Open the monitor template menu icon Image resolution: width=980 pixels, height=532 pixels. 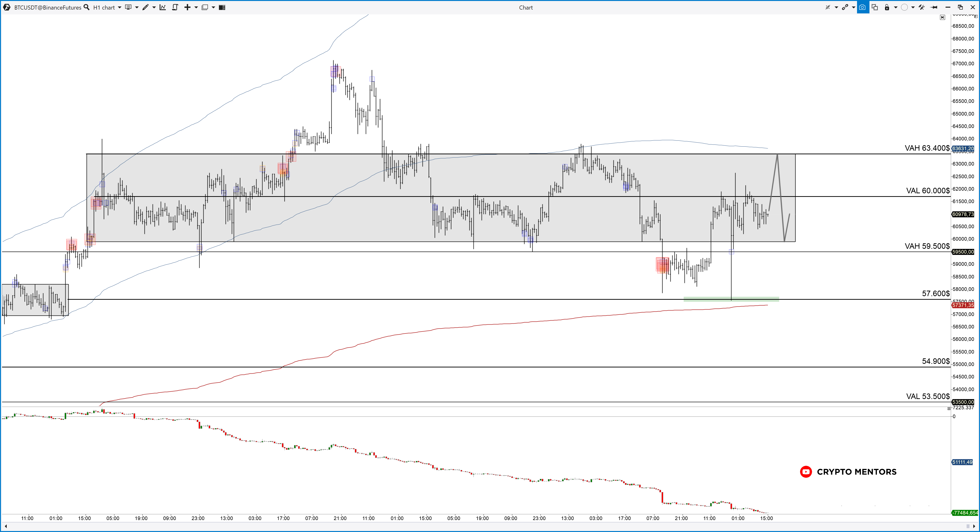coord(128,7)
